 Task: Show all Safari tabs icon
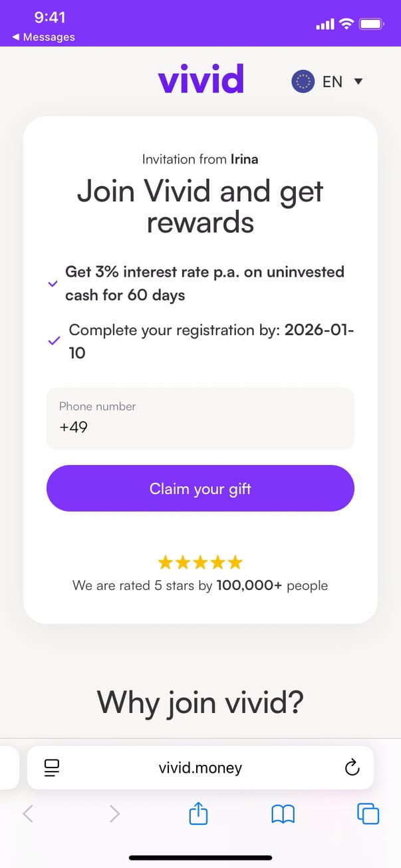(368, 813)
